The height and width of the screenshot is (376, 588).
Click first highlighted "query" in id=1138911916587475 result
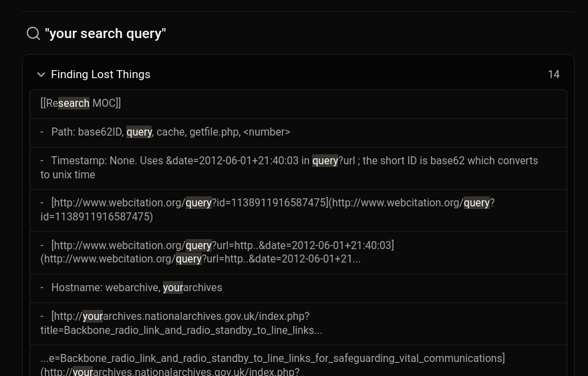click(x=198, y=203)
